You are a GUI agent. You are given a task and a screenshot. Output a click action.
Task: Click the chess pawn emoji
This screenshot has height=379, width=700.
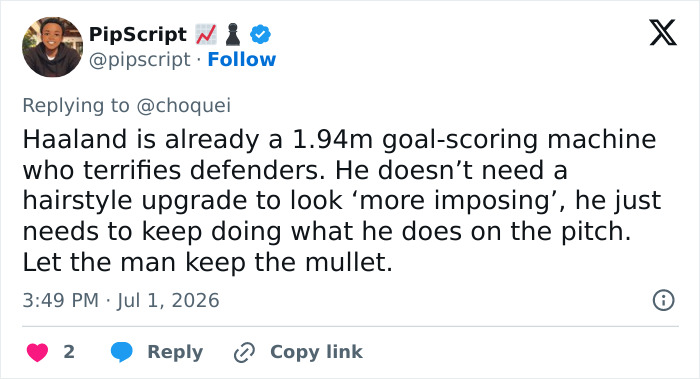233,35
